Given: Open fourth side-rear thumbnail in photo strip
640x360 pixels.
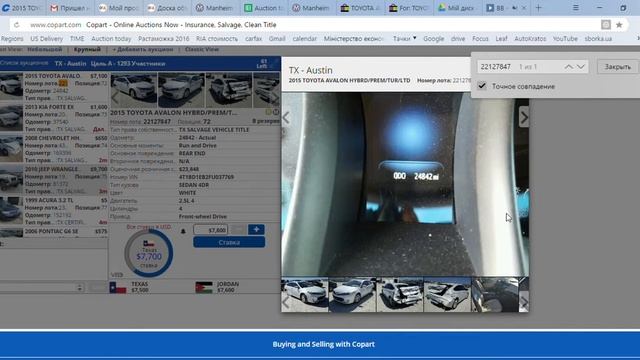Looking at the screenshot, I should pyautogui.click(x=447, y=294).
